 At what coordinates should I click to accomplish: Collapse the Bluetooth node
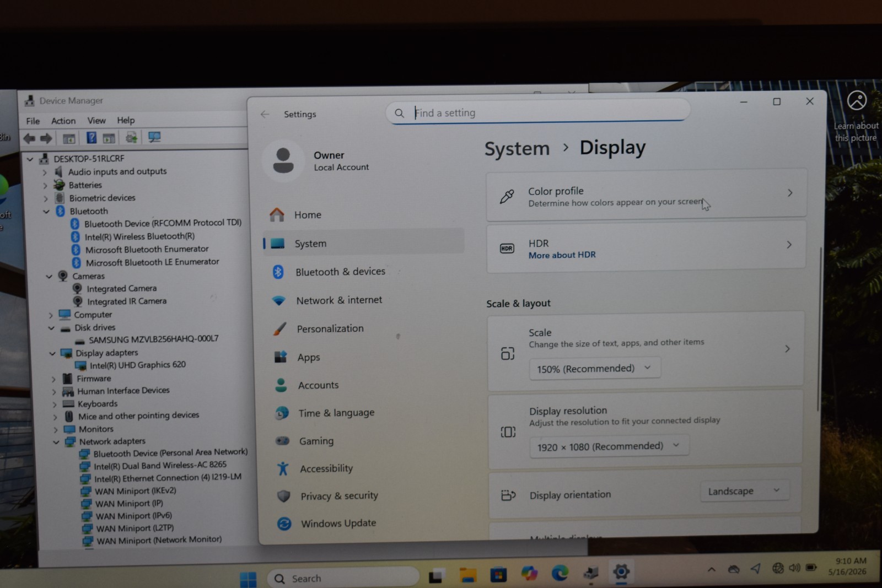pyautogui.click(x=46, y=212)
